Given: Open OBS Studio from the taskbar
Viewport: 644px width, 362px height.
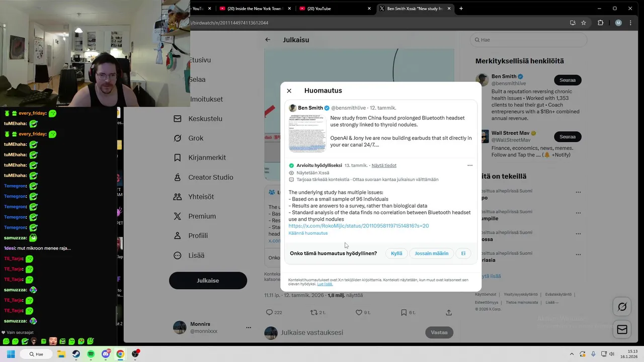Looking at the screenshot, I should (135, 354).
